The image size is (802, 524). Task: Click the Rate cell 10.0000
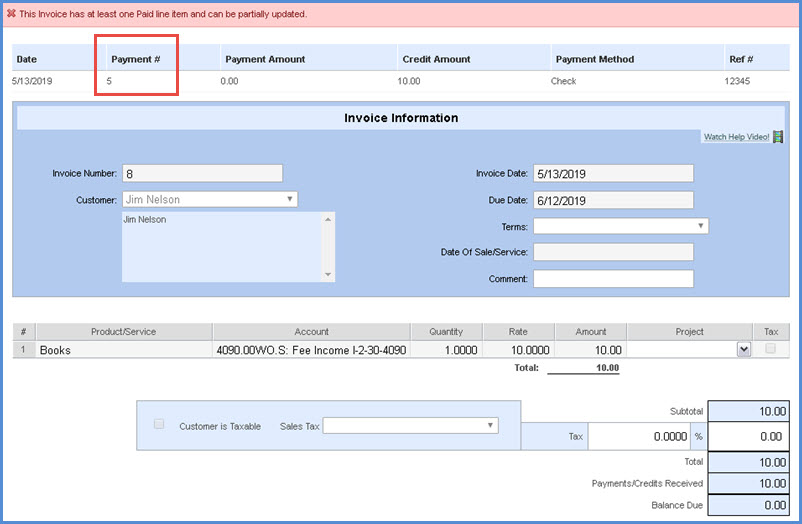[518, 350]
